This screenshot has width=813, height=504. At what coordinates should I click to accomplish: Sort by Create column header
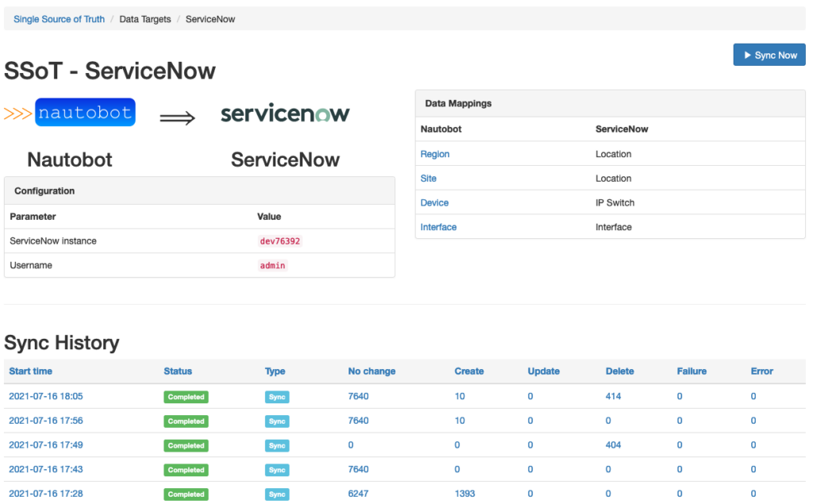click(x=469, y=371)
